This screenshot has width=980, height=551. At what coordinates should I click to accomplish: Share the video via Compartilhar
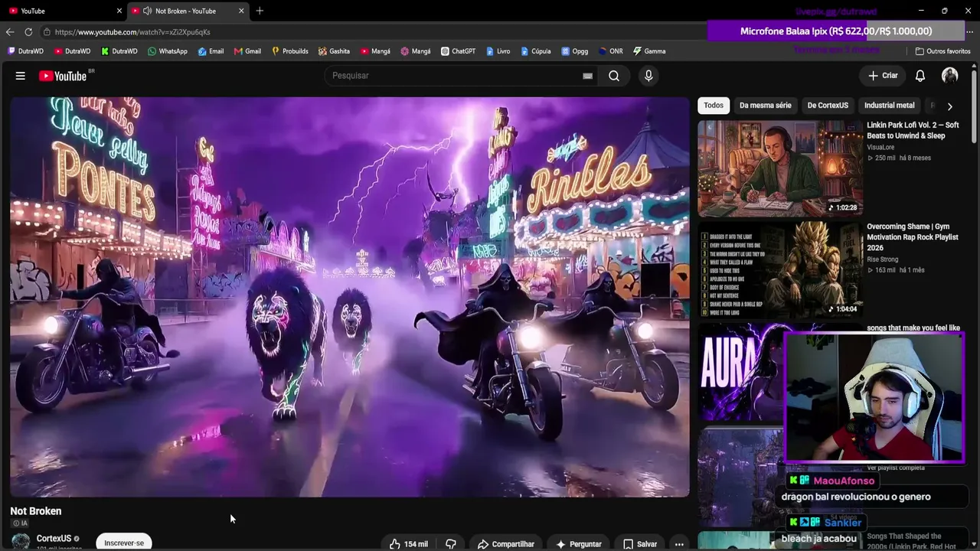click(x=505, y=544)
